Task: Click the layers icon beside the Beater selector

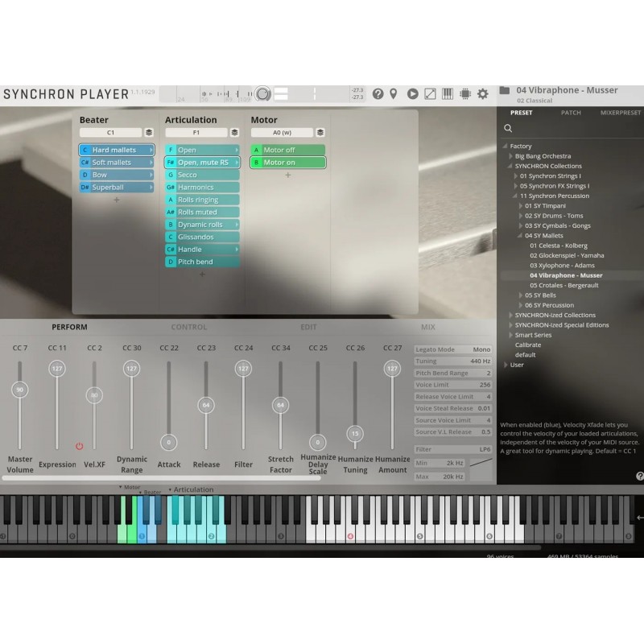Action: (148, 131)
